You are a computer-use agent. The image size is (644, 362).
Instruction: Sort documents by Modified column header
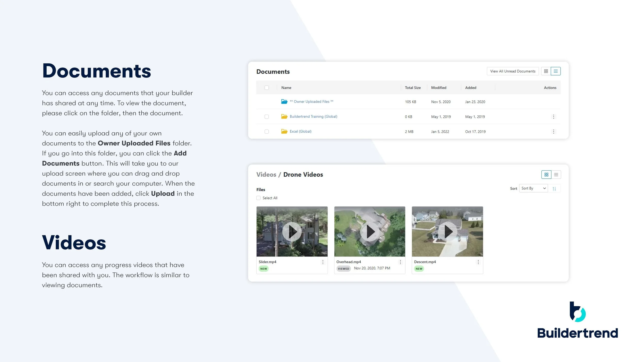pos(439,88)
